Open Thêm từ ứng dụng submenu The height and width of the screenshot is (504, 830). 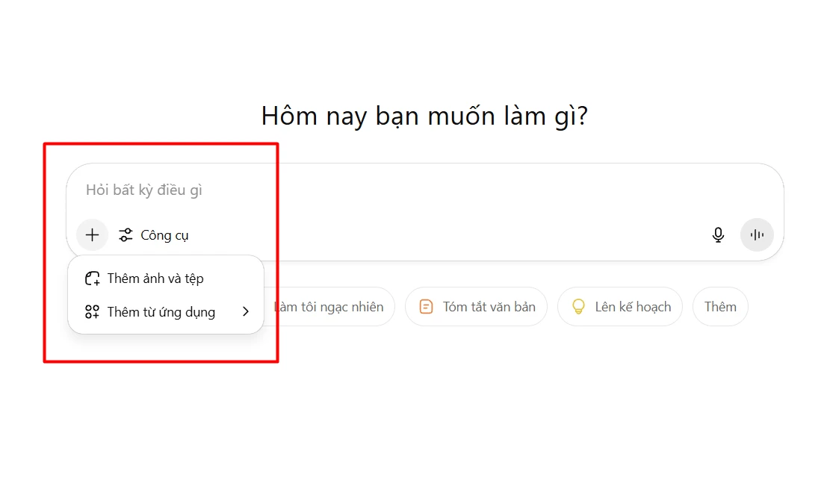coord(166,312)
